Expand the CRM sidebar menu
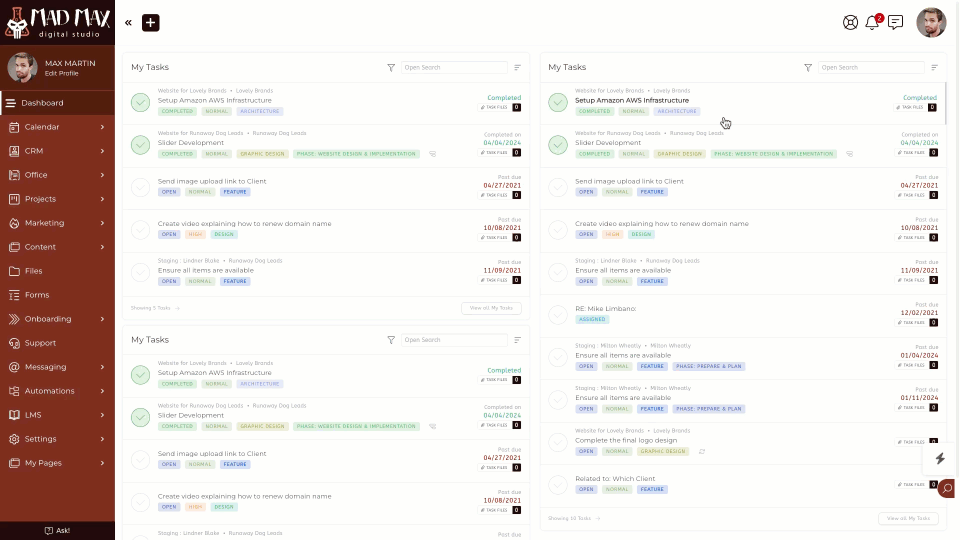The image size is (960, 540). pos(102,151)
